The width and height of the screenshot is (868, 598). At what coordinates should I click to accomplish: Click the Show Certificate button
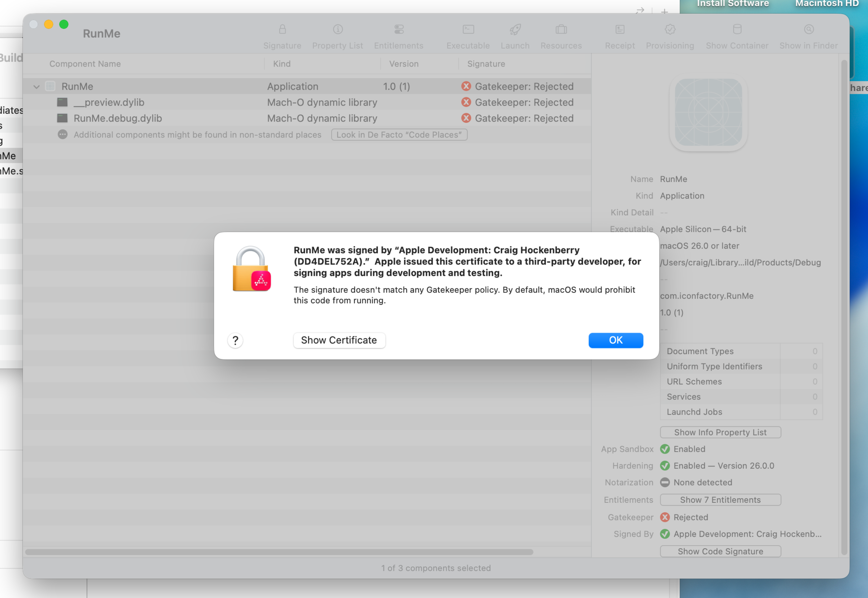coord(339,340)
